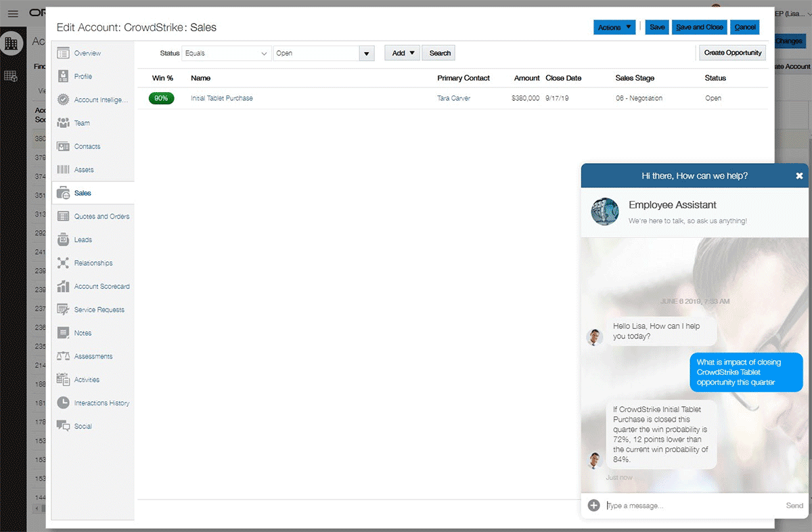This screenshot has height=532, width=812.
Task: Open the Activities calendar icon
Action: [x=63, y=380]
